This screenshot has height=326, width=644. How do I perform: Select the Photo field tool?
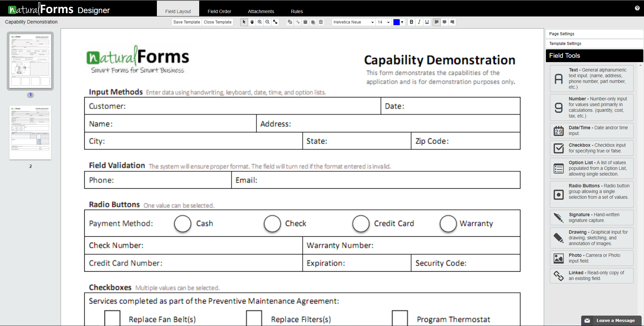[592, 258]
